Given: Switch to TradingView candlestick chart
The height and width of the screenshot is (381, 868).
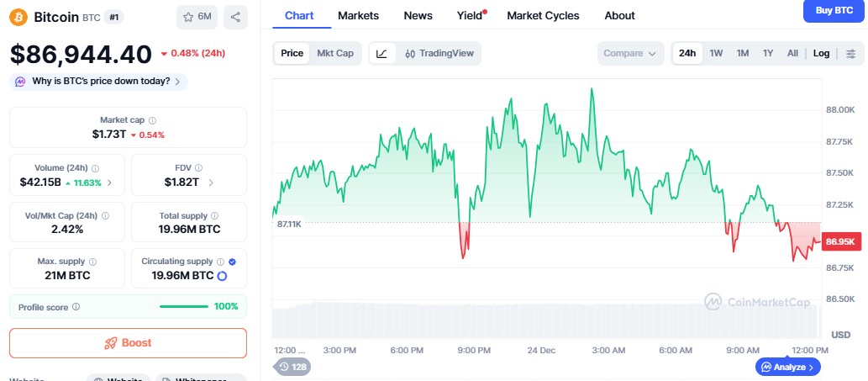Looking at the screenshot, I should click(439, 53).
